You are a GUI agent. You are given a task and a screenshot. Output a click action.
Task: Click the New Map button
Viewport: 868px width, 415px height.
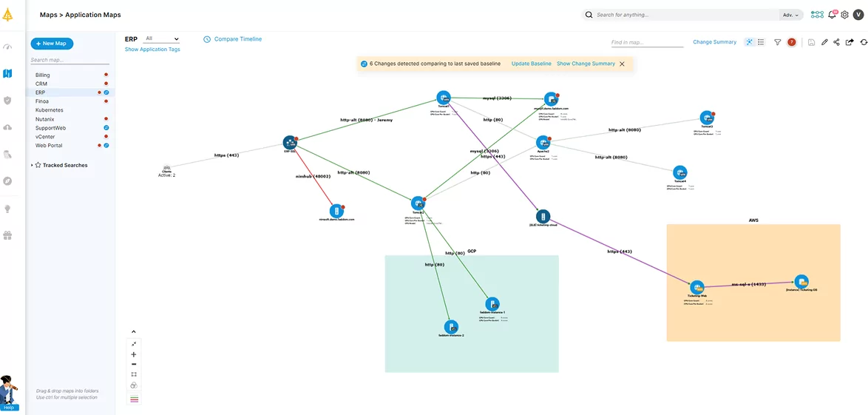(x=52, y=44)
